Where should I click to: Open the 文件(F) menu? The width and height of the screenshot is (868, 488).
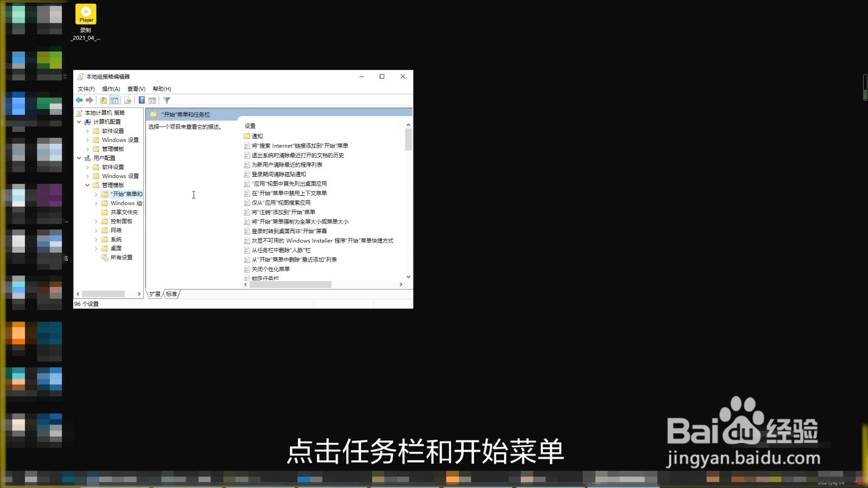click(x=86, y=89)
